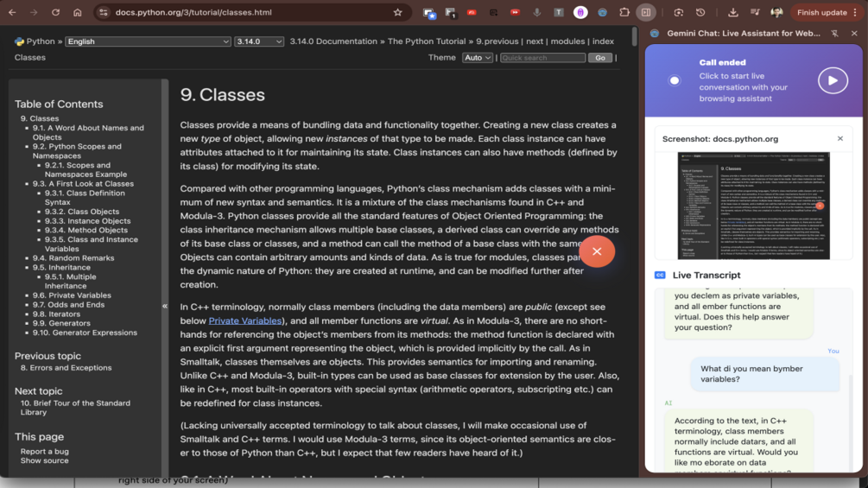
Task: Click the red speedometer extension icon
Action: pos(472,12)
